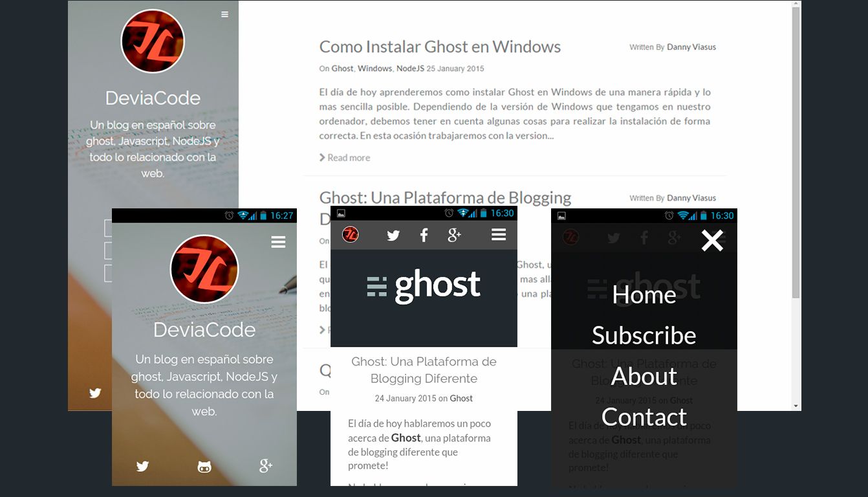Select About in the phone navigation menu
Screen dimensions: 868x497
644,377
